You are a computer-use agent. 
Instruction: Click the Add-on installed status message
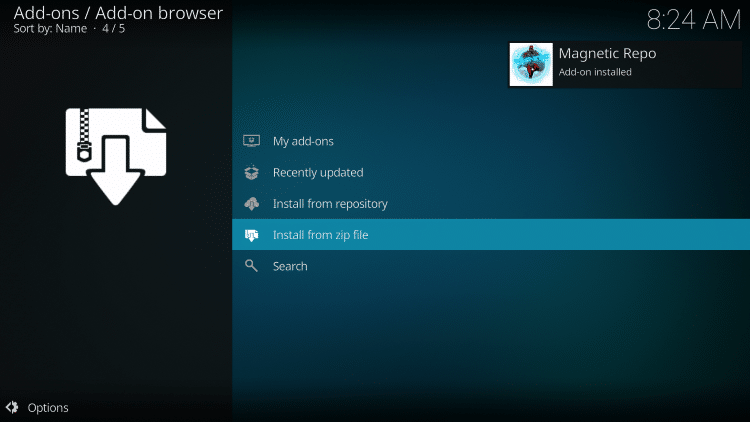point(595,72)
